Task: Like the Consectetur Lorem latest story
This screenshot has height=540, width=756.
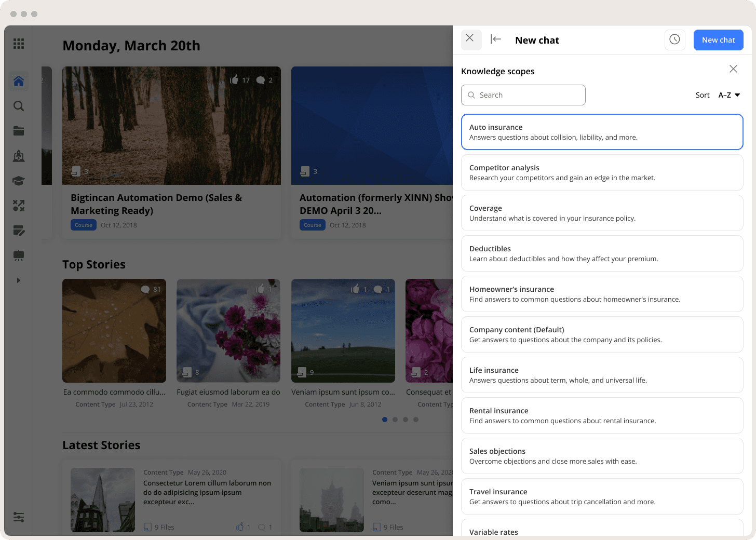Action: tap(240, 527)
